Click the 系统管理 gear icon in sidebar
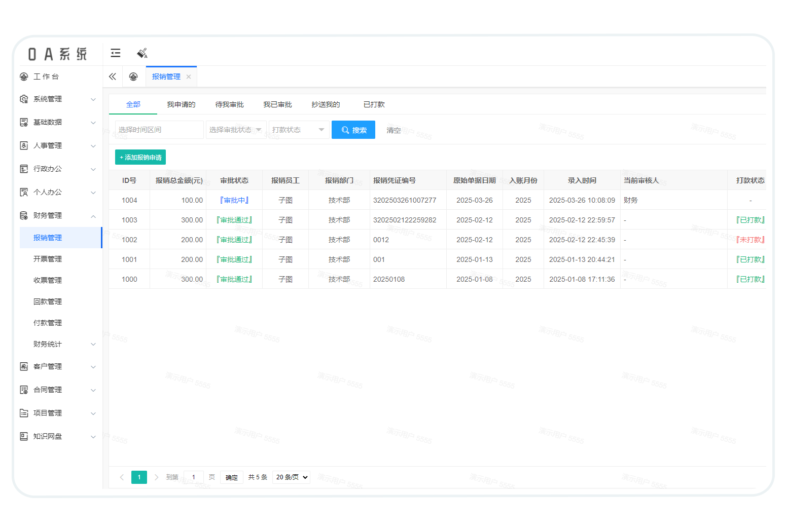The image size is (786, 532). [x=24, y=99]
